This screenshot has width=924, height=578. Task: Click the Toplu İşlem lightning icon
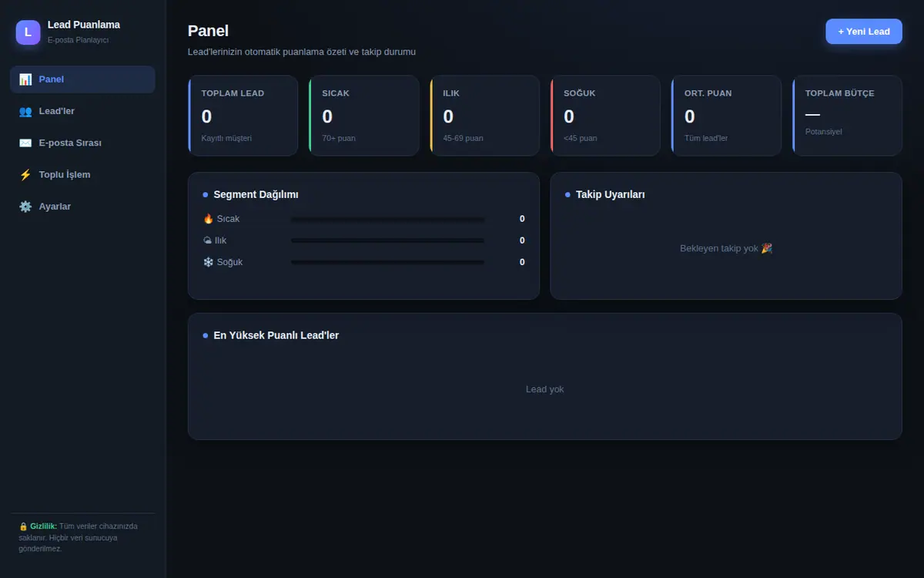coord(25,175)
